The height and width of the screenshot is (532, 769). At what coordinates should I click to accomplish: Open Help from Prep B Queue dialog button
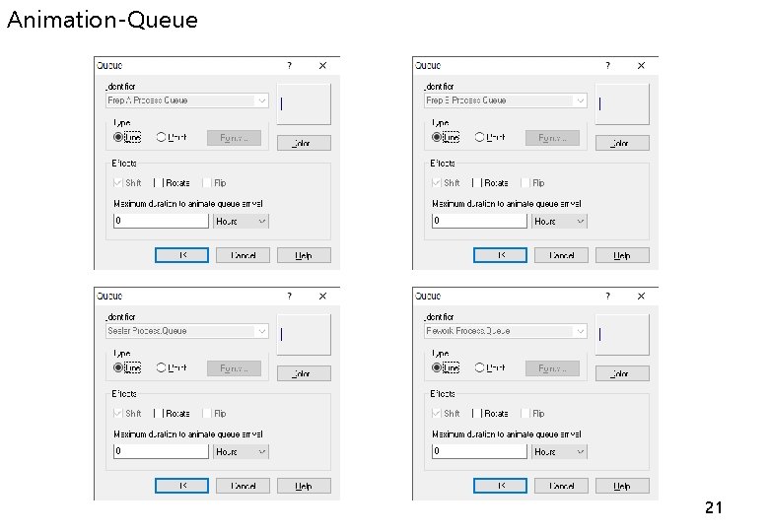coord(622,255)
